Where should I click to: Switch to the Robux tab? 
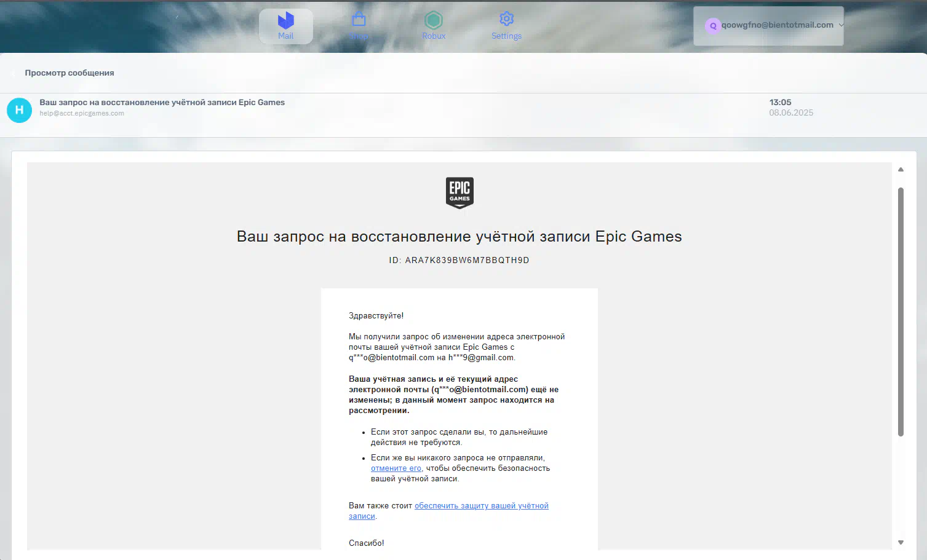click(434, 26)
